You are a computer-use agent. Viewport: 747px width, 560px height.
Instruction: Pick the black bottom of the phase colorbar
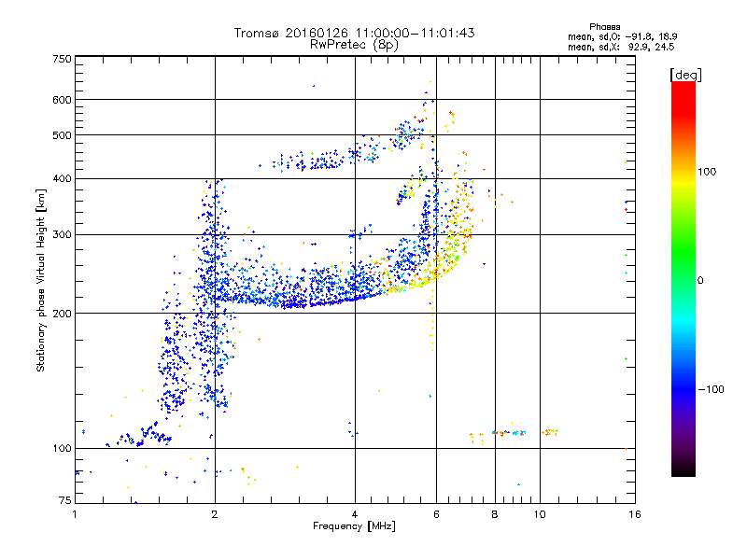684,469
